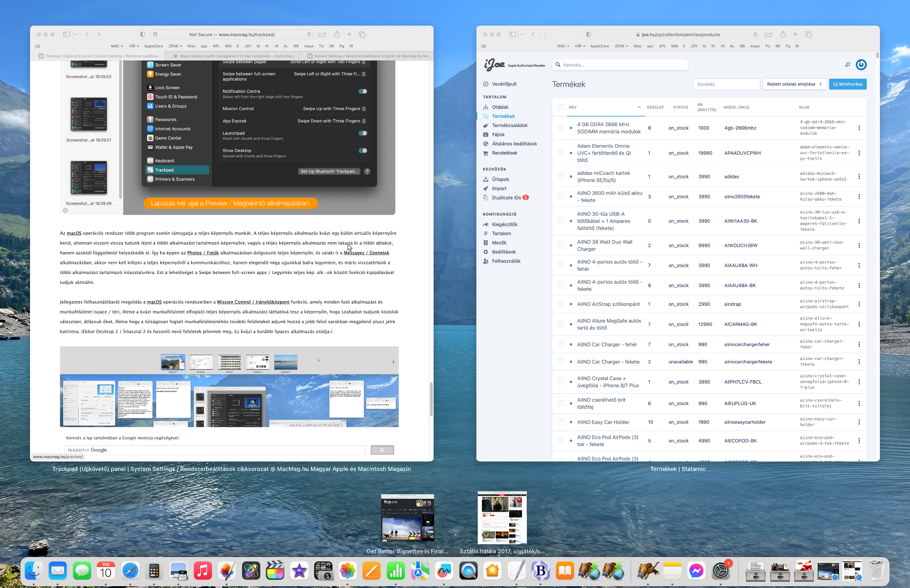Screen dimensions: 910x588
Task: Open Kiegészítők addons configuration
Action: pyautogui.click(x=504, y=224)
